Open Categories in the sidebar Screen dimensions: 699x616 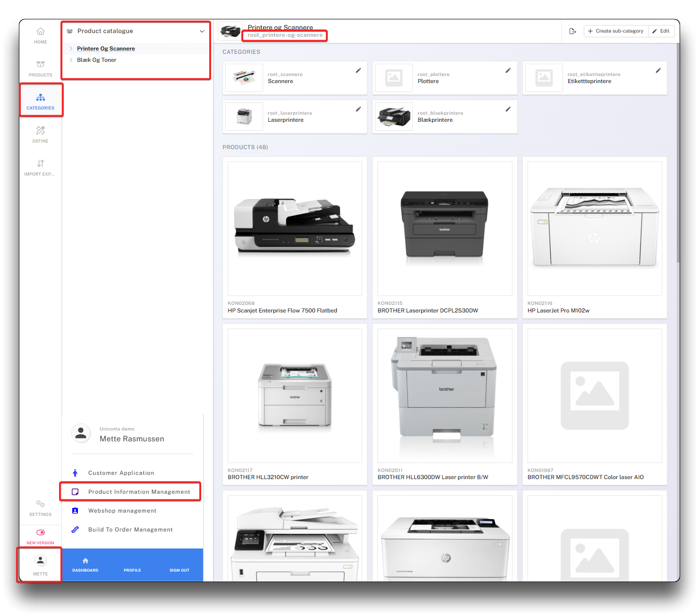pos(41,101)
